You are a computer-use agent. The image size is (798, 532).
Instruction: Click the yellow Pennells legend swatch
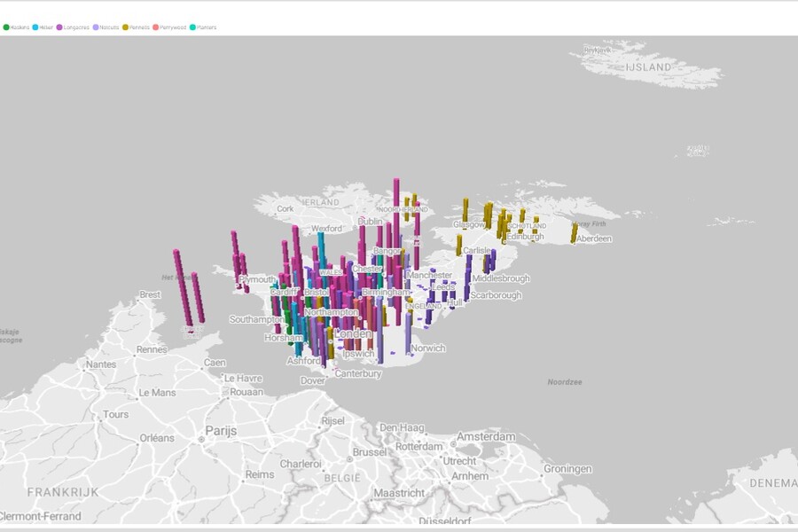tap(126, 27)
